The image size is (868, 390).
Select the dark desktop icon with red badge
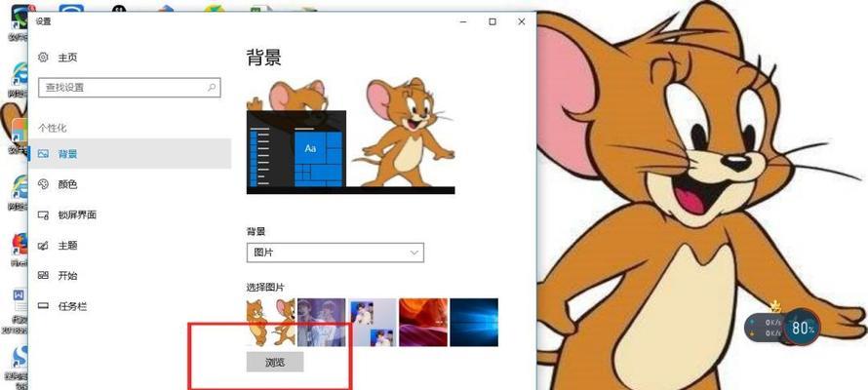(x=20, y=17)
